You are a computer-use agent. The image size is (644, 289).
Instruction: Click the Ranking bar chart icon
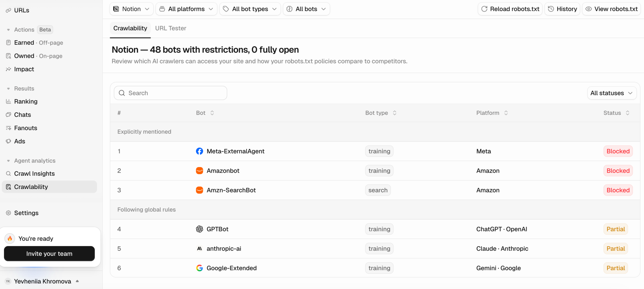point(8,101)
